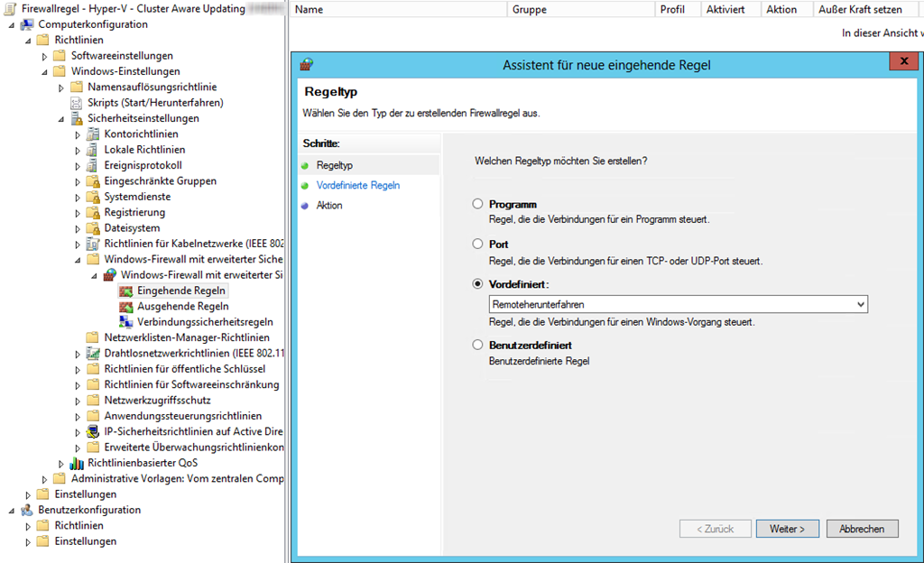The width and height of the screenshot is (924, 563).
Task: Go to the Regeltyp wizard step
Action: (334, 165)
